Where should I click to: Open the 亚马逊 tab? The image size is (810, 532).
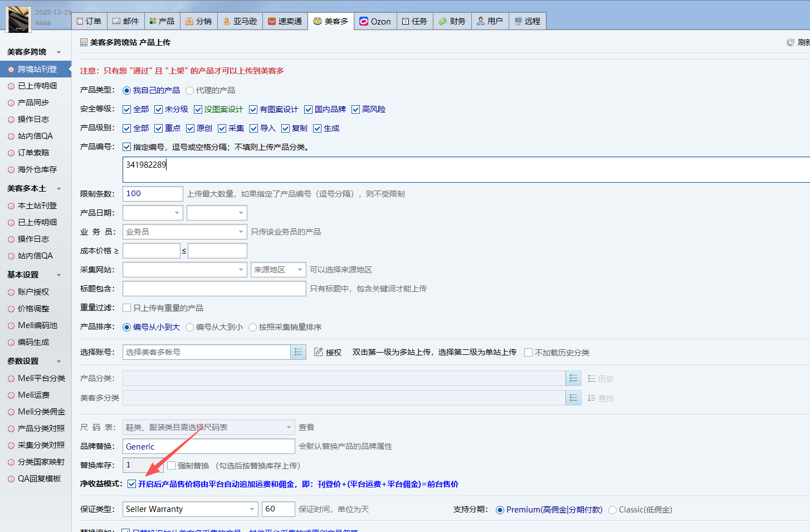(240, 21)
